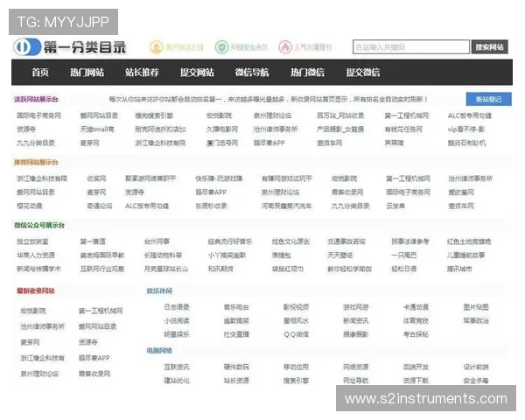Open the 娱乐休闲 category heading
Viewport: 525px width, 420px height.
click(x=159, y=290)
